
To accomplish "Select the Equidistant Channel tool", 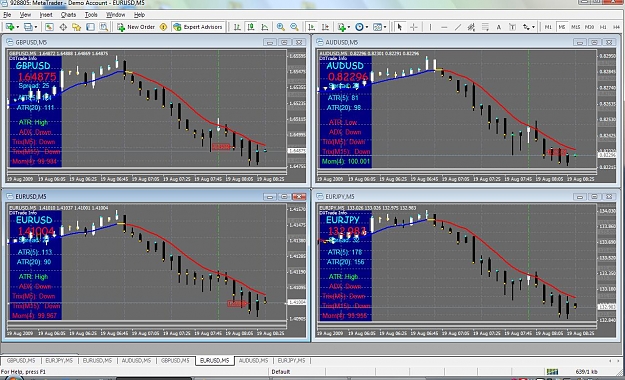I will click(471, 27).
